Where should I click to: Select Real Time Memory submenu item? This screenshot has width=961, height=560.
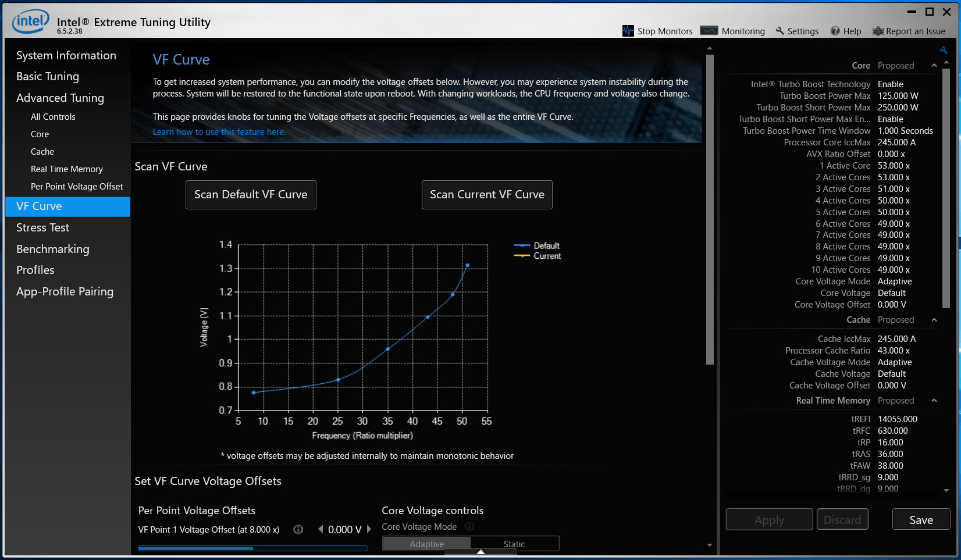click(67, 169)
